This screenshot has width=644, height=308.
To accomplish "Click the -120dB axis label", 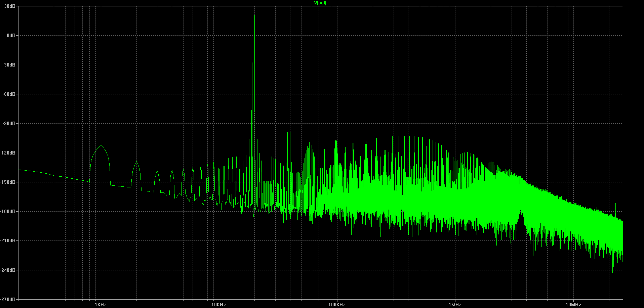I will point(8,153).
